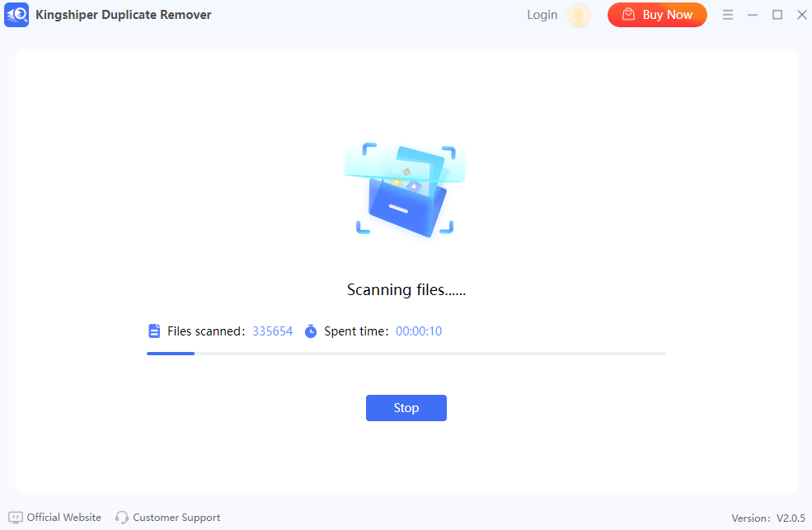This screenshot has width=812, height=530.
Task: Minimize the Duplicate Remover window
Action: click(752, 15)
